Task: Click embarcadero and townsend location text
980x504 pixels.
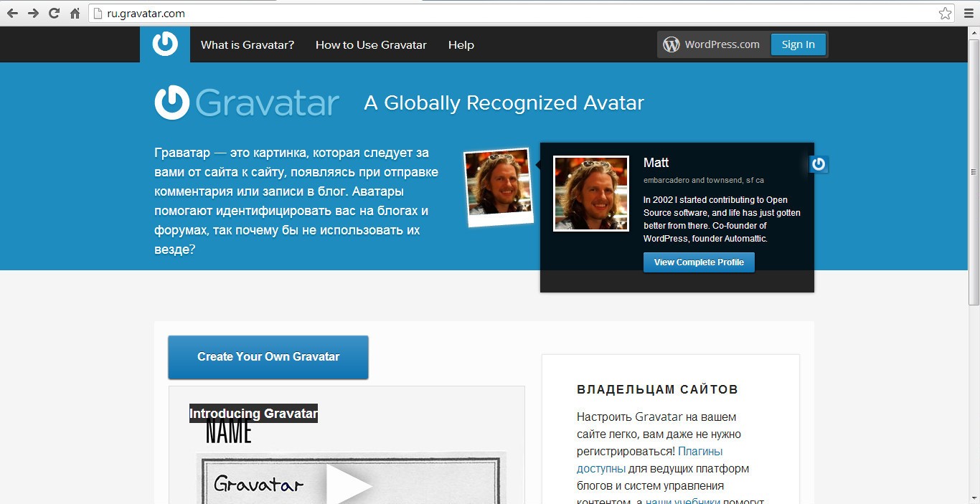Action: point(704,181)
